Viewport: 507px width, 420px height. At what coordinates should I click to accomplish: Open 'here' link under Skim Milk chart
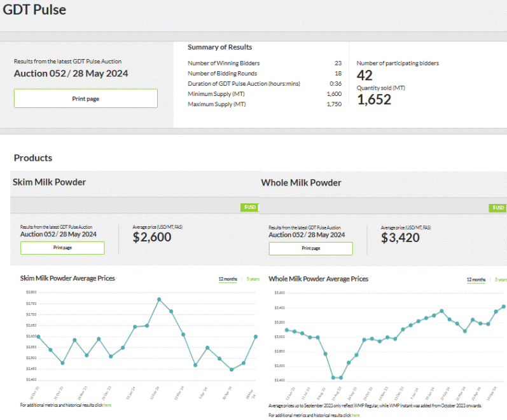tap(108, 405)
